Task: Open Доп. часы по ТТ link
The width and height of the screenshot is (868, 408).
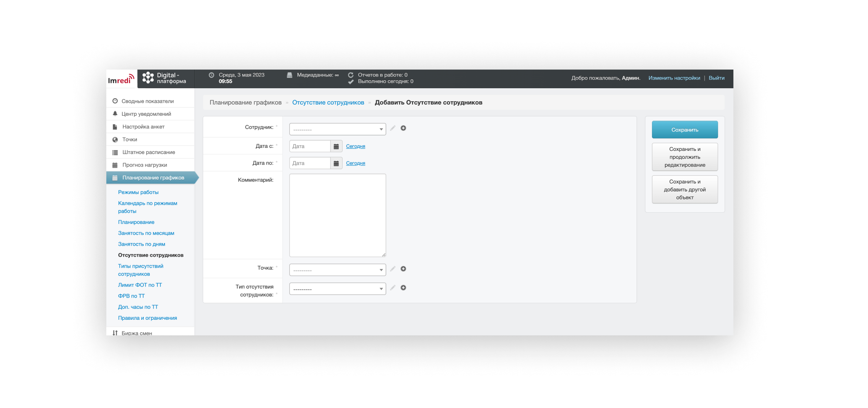Action: 138,307
